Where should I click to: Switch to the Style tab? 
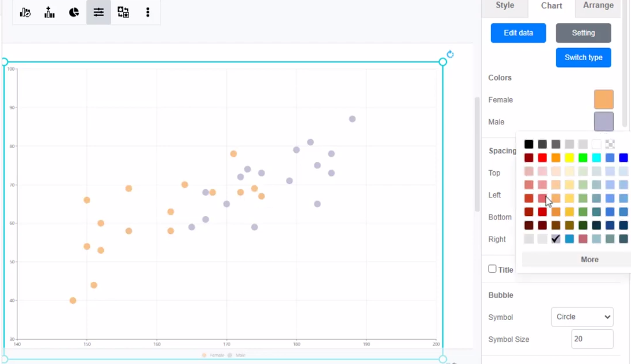click(x=504, y=6)
